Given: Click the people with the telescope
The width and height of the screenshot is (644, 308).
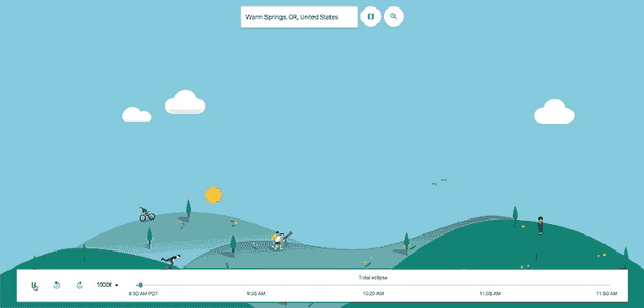Looking at the screenshot, I should (282, 240).
